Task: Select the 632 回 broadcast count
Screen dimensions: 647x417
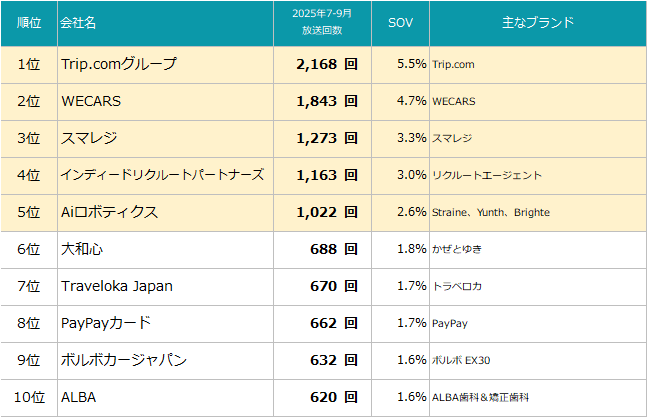Action: (333, 360)
